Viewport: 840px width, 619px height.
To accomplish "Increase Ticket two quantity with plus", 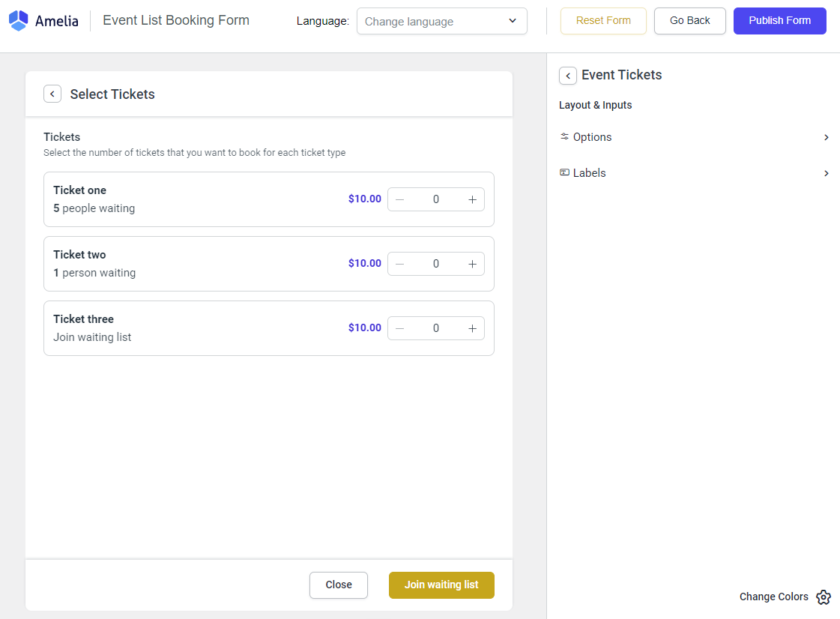I will pos(472,264).
